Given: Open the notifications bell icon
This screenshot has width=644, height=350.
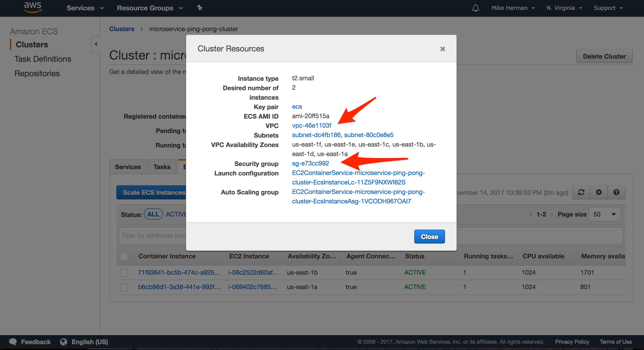Looking at the screenshot, I should 475,8.
